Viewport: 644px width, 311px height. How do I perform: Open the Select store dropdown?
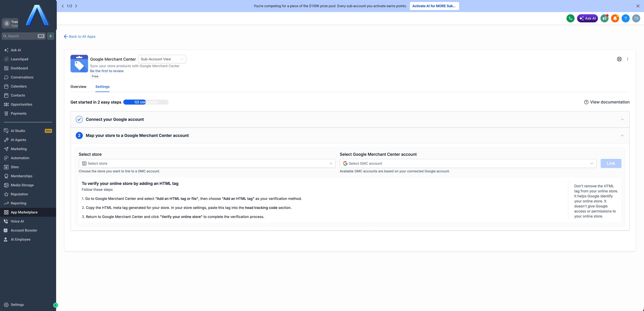pyautogui.click(x=207, y=163)
